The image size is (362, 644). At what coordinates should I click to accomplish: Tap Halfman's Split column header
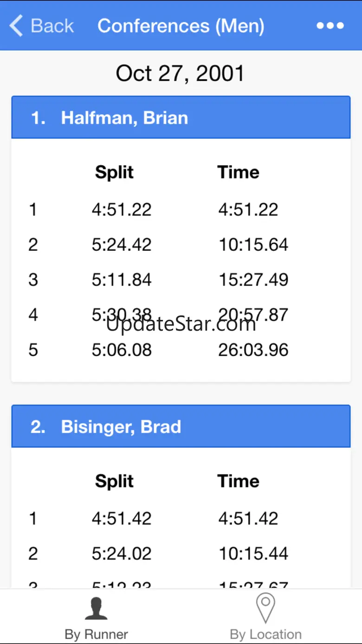tap(114, 172)
